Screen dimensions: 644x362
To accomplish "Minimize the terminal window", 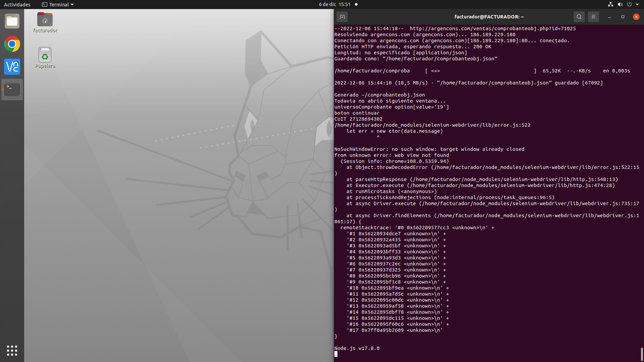I will 609,17.
